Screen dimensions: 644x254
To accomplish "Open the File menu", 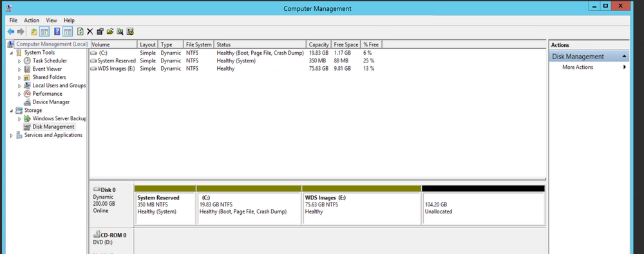I will [x=13, y=20].
